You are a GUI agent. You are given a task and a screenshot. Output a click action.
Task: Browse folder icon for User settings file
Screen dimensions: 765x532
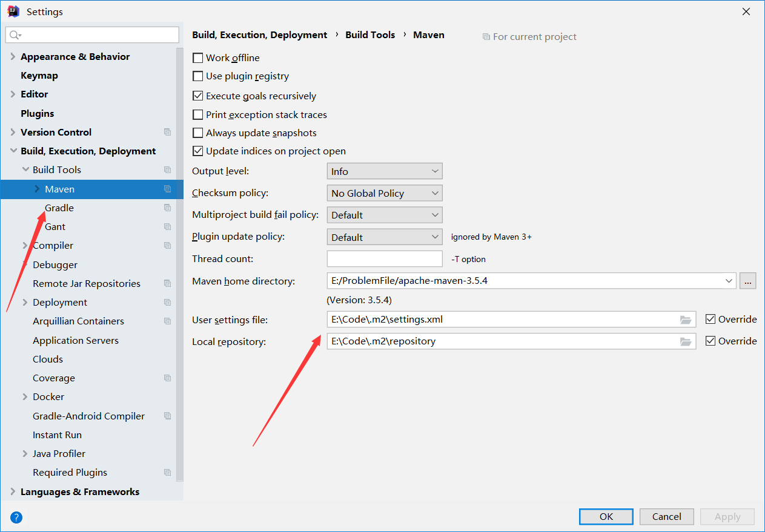686,320
